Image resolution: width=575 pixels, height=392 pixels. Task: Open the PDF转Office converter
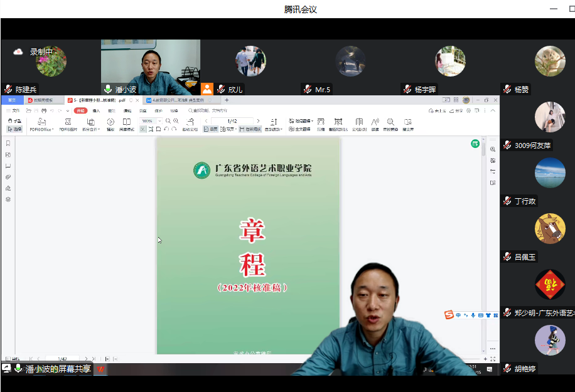[42, 125]
